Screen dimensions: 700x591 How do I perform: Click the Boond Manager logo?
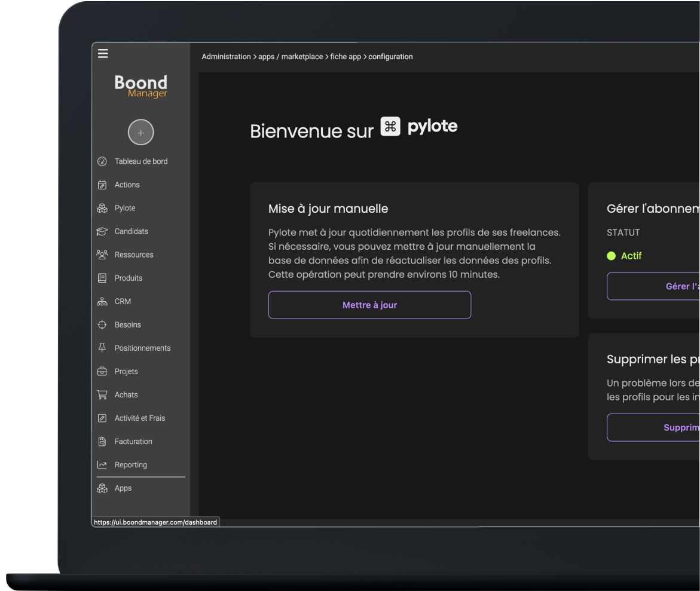tap(140, 86)
